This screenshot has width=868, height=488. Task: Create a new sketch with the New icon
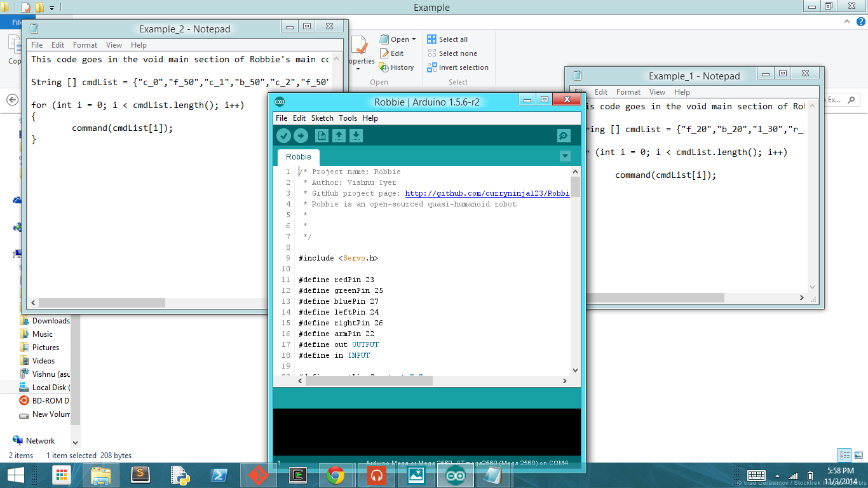coord(322,135)
